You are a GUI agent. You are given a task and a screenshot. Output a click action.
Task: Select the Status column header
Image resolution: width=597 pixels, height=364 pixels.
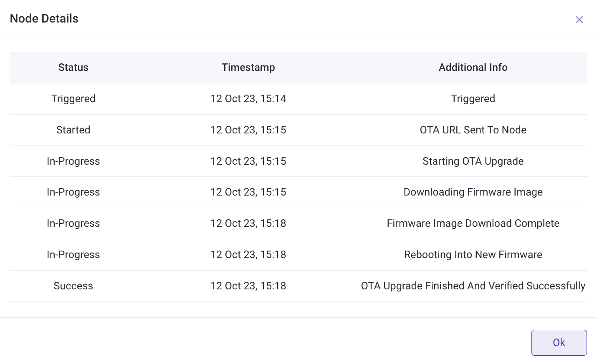click(73, 68)
